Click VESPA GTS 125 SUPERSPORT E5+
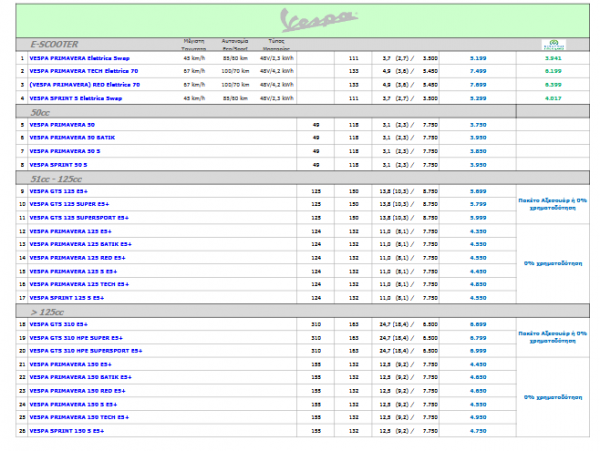Image resolution: width=600 pixels, height=451 pixels. click(x=79, y=218)
